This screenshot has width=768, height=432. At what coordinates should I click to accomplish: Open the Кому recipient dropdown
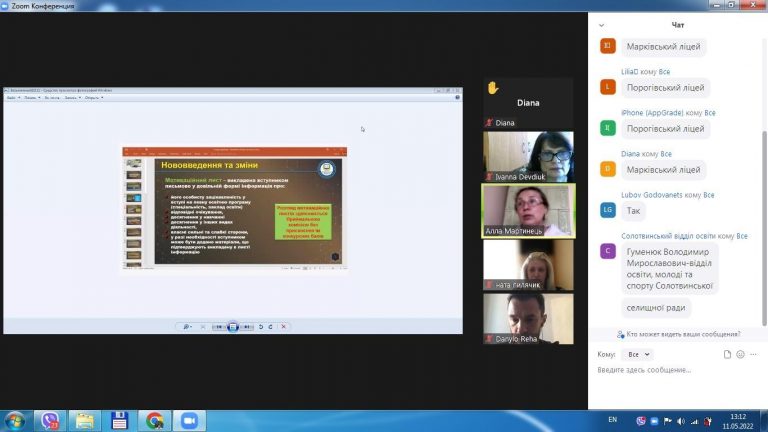point(638,354)
